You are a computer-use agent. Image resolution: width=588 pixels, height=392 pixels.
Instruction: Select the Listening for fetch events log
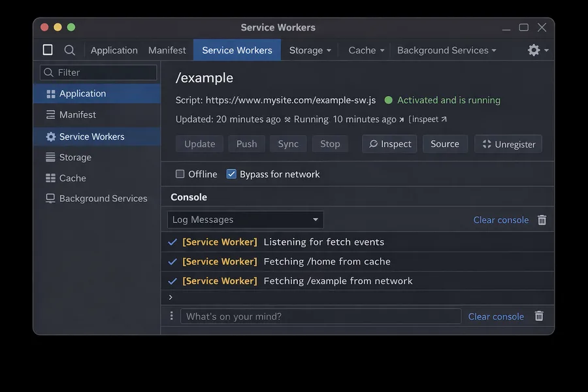point(357,242)
